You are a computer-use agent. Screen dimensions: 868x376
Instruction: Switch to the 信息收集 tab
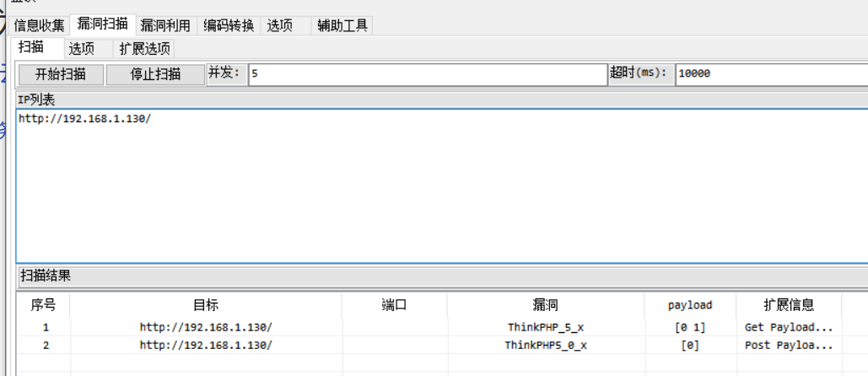coord(39,25)
